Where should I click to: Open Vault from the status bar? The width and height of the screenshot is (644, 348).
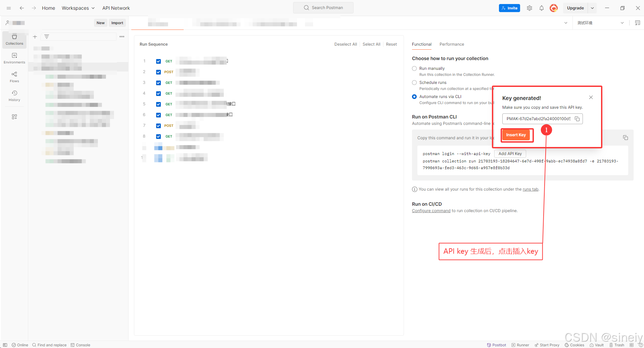[x=596, y=345]
